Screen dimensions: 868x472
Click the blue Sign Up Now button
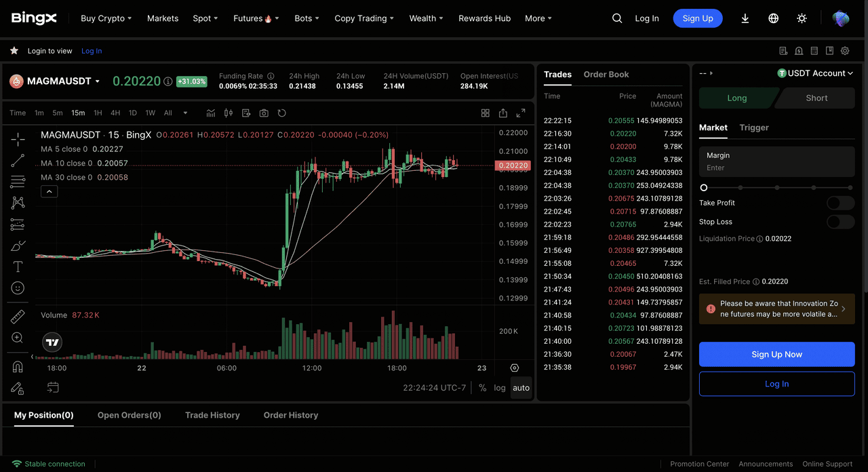tap(776, 354)
